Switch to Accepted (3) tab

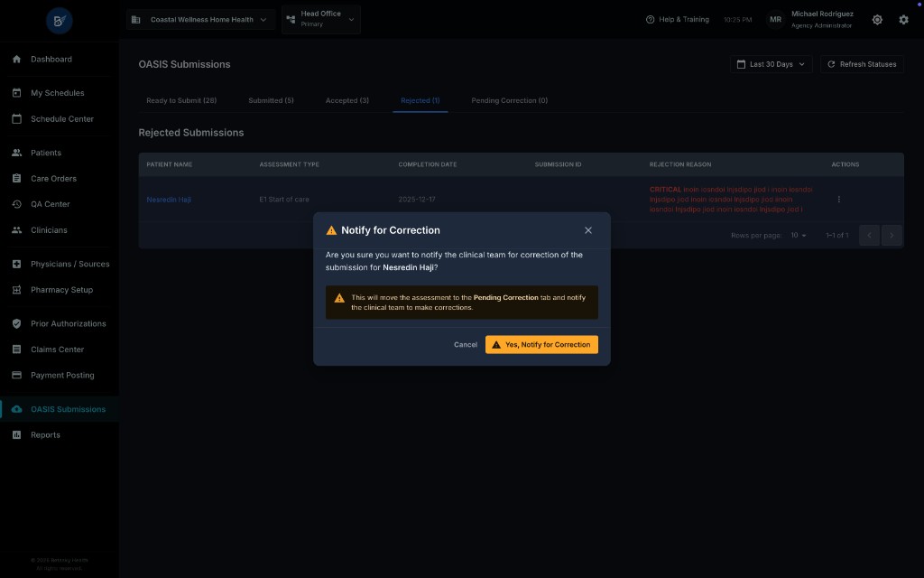[x=347, y=100]
